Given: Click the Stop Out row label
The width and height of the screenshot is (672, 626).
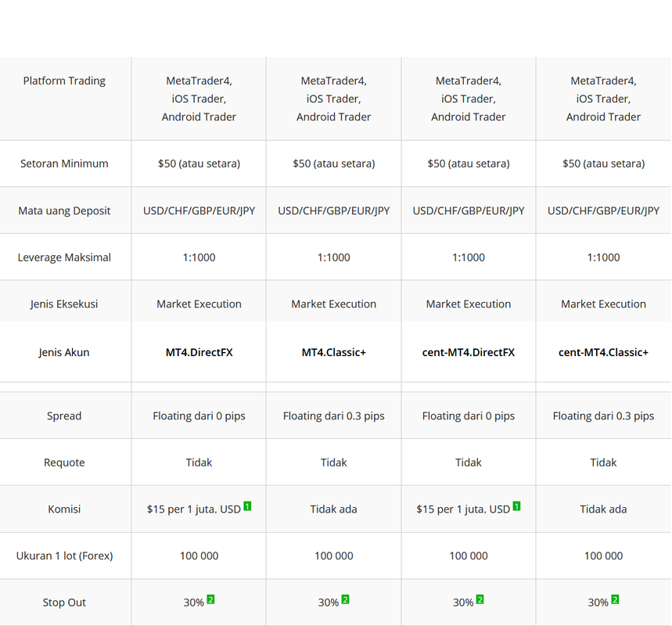Looking at the screenshot, I should pyautogui.click(x=64, y=602).
